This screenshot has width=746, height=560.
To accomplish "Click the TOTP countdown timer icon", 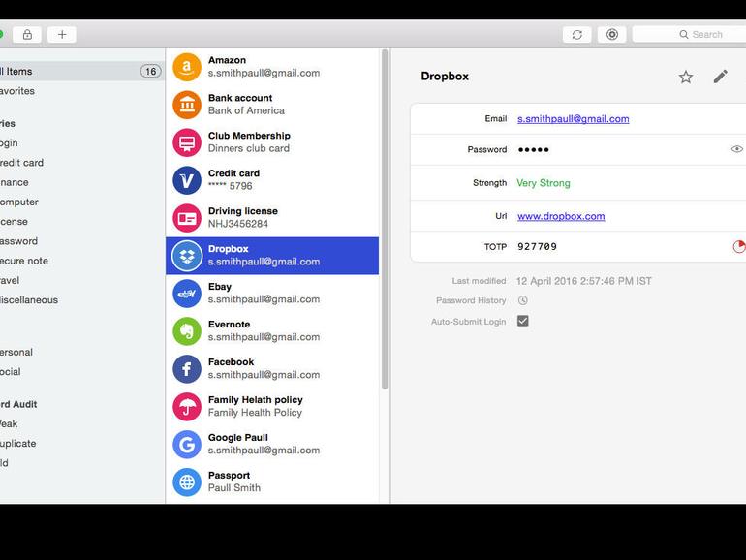I will (739, 246).
